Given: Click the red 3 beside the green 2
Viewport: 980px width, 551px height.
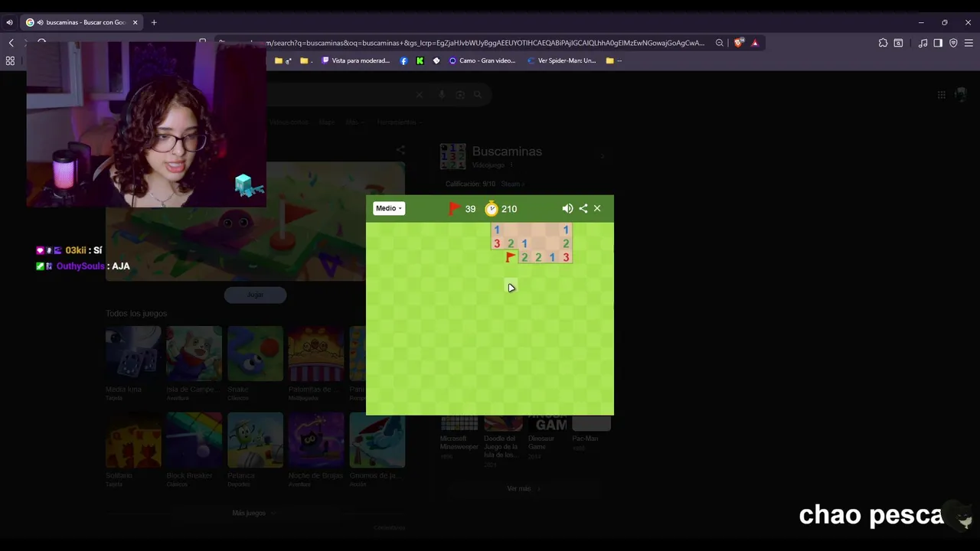Looking at the screenshot, I should pos(497,243).
